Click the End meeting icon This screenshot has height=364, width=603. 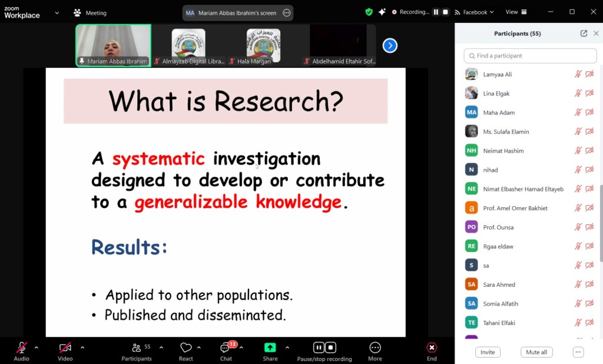coord(432,348)
